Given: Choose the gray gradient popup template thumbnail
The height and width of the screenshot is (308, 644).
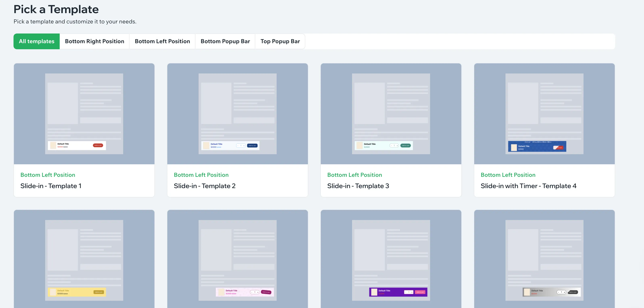Looking at the screenshot, I should 544,260.
